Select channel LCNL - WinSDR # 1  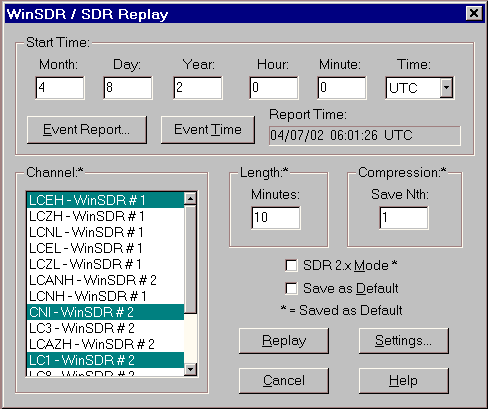click(105, 232)
